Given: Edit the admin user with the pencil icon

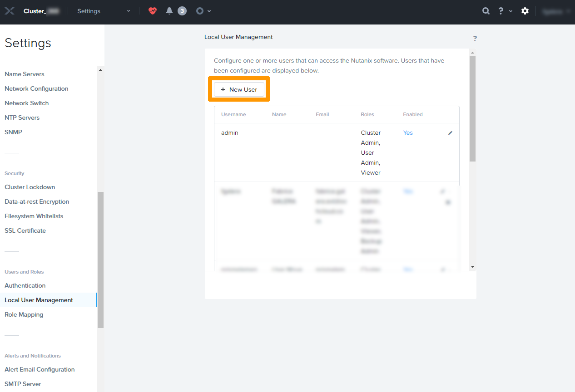Looking at the screenshot, I should 450,132.
